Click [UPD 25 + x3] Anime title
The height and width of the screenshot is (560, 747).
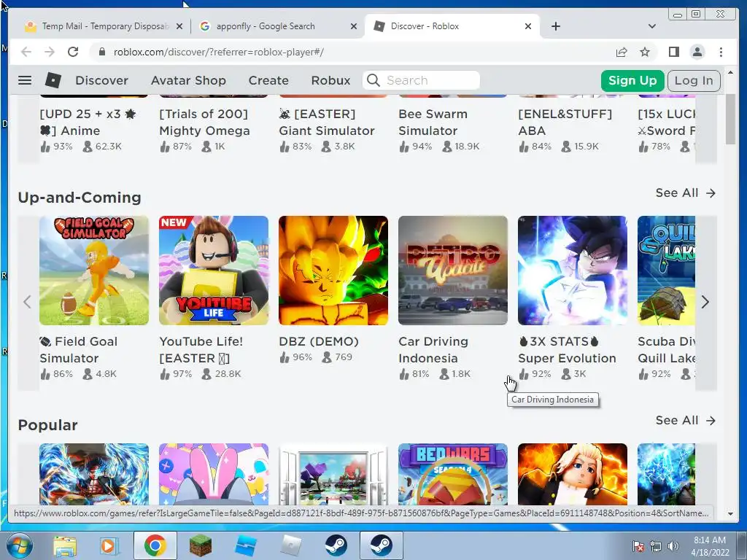[88, 122]
